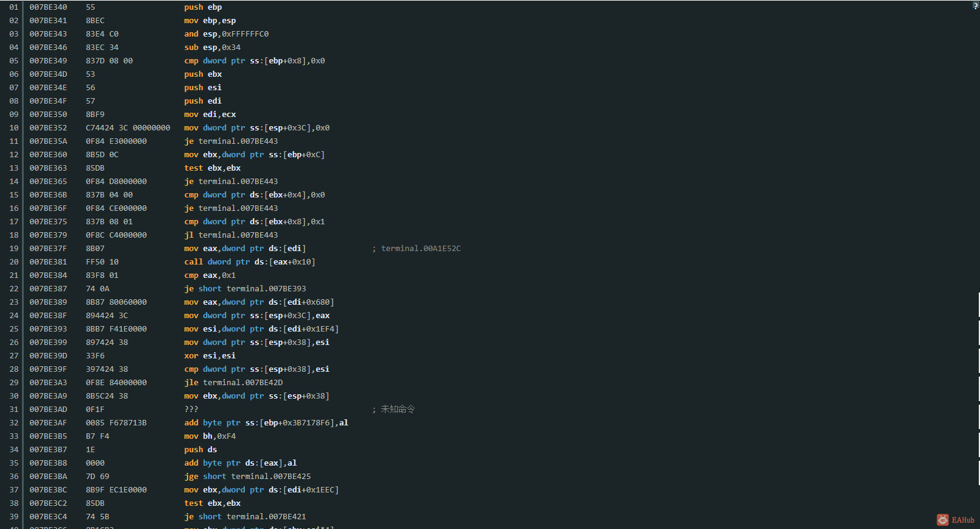Image resolution: width=980 pixels, height=529 pixels.
Task: Click the unknown ??? instruction on line 31
Action: coord(191,410)
